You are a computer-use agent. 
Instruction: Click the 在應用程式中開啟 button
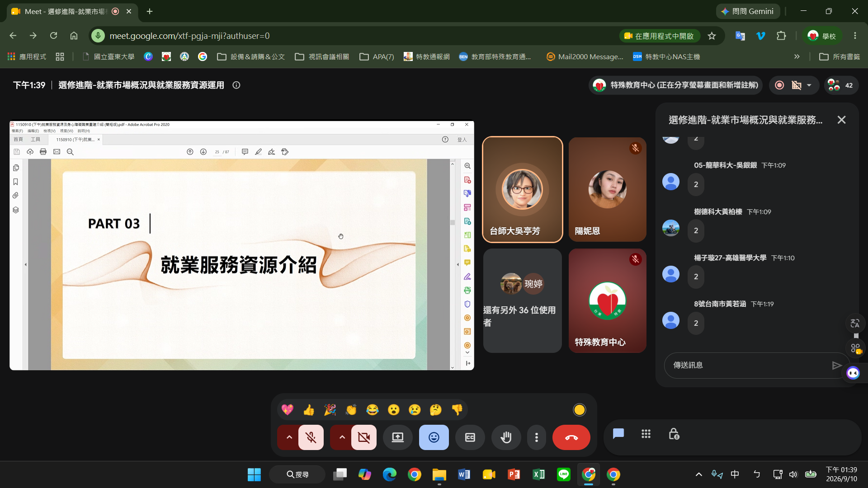click(x=659, y=36)
